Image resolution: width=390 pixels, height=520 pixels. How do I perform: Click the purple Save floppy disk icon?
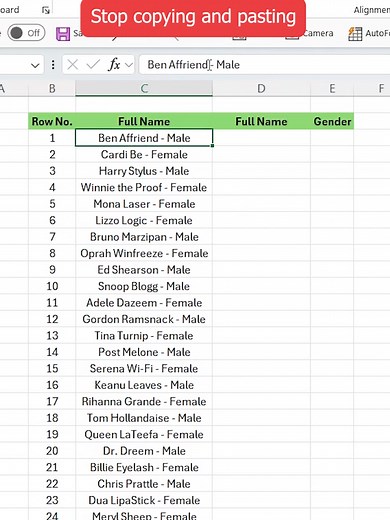(63, 33)
